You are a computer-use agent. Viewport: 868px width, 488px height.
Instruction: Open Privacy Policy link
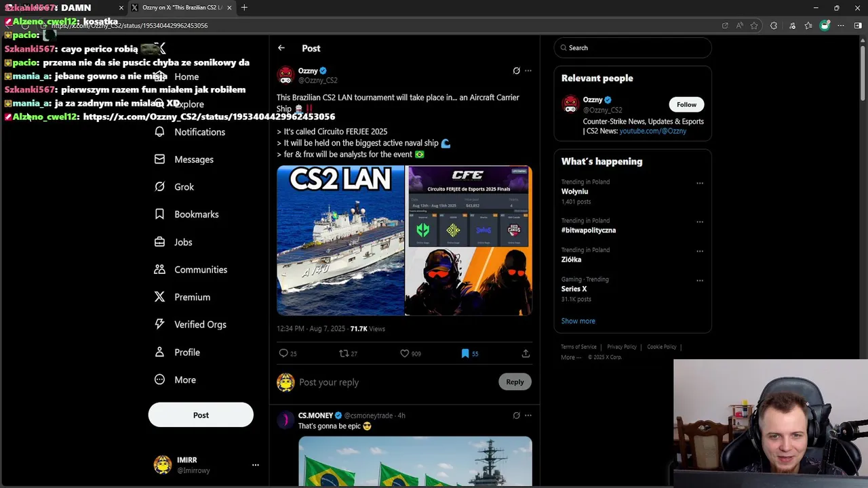click(622, 347)
